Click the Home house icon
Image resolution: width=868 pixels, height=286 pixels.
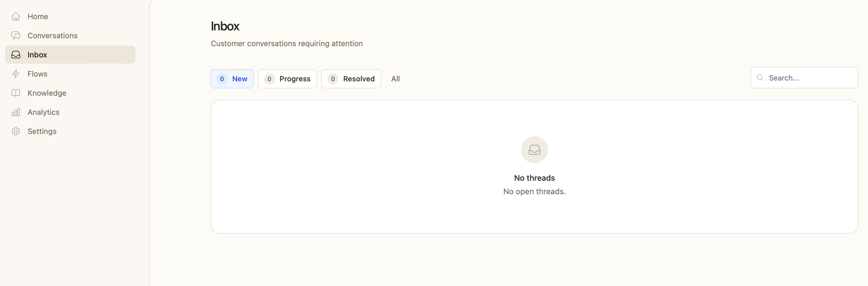tap(16, 17)
